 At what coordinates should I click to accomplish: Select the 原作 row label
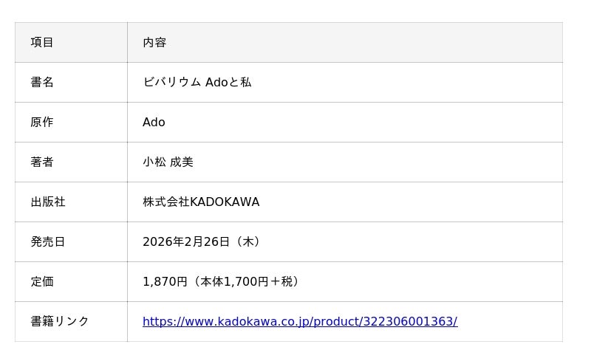tap(42, 123)
